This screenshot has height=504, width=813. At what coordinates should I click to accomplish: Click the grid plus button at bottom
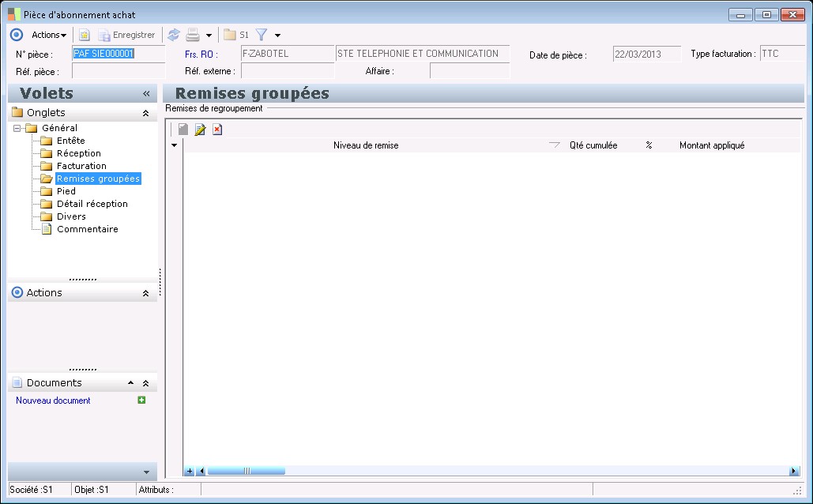tap(190, 472)
